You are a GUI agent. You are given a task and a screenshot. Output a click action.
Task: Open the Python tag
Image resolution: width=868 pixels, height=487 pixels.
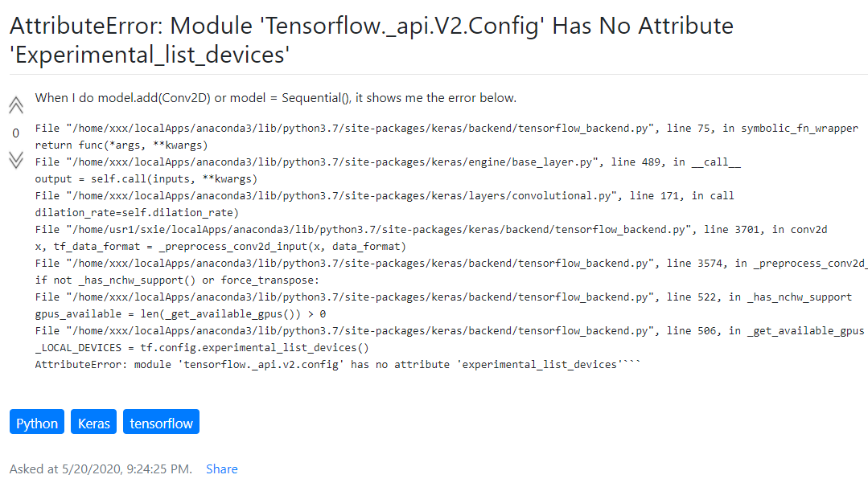(x=37, y=423)
